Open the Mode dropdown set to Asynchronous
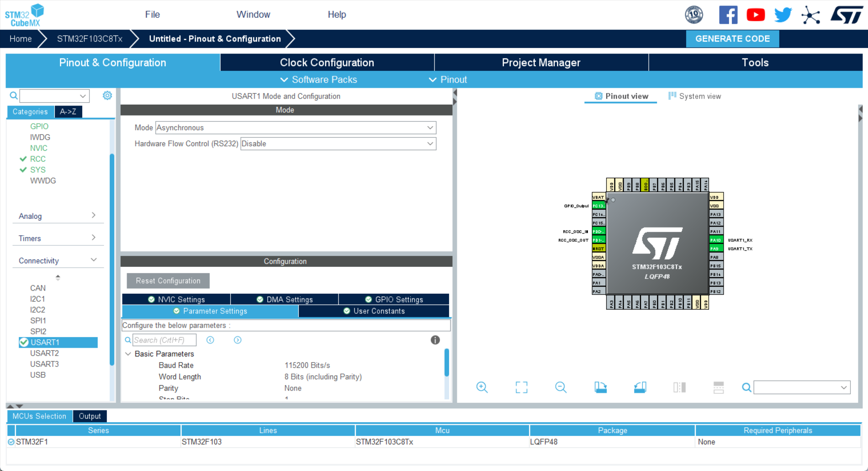This screenshot has height=471, width=868. click(296, 128)
